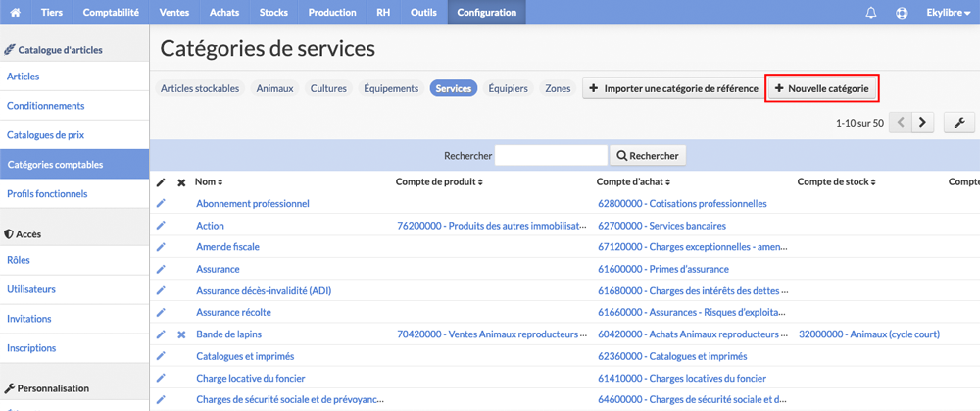Open account 61600000 - Primes d'assurance
The height and width of the screenshot is (411, 980).
[x=663, y=269]
